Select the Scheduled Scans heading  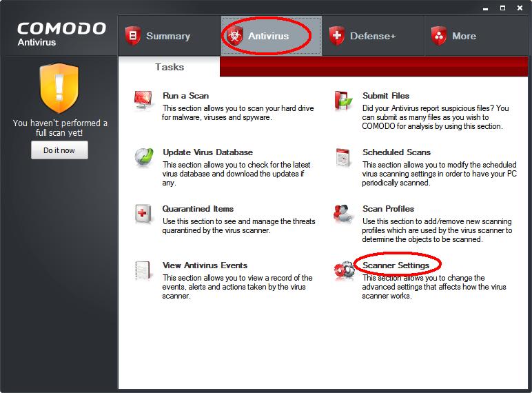pyautogui.click(x=396, y=152)
